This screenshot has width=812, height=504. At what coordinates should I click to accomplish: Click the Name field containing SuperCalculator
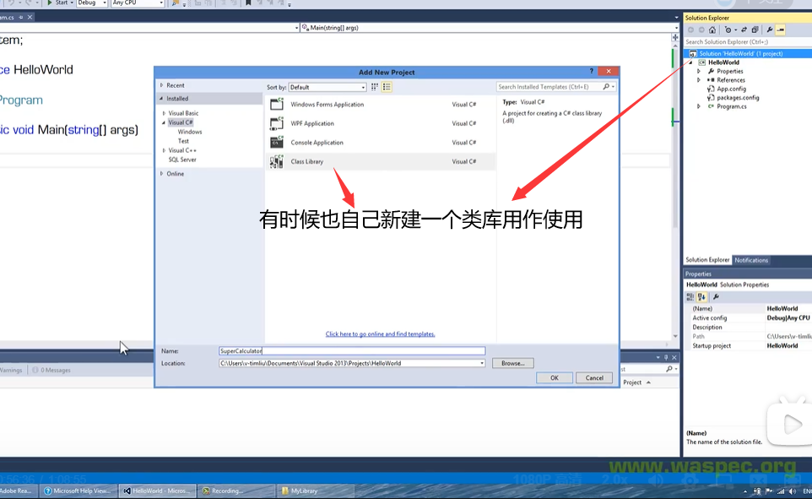point(352,350)
